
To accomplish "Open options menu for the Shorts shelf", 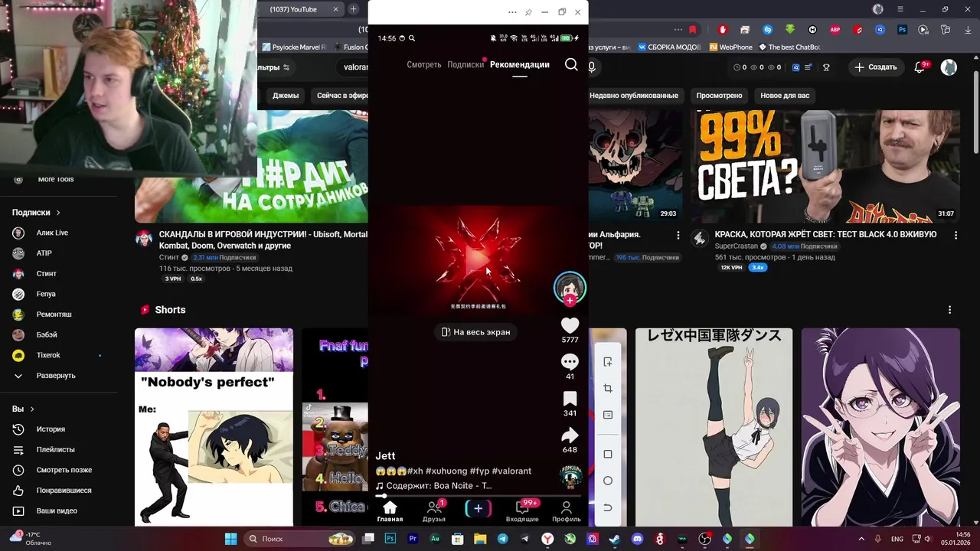I will [x=949, y=310].
